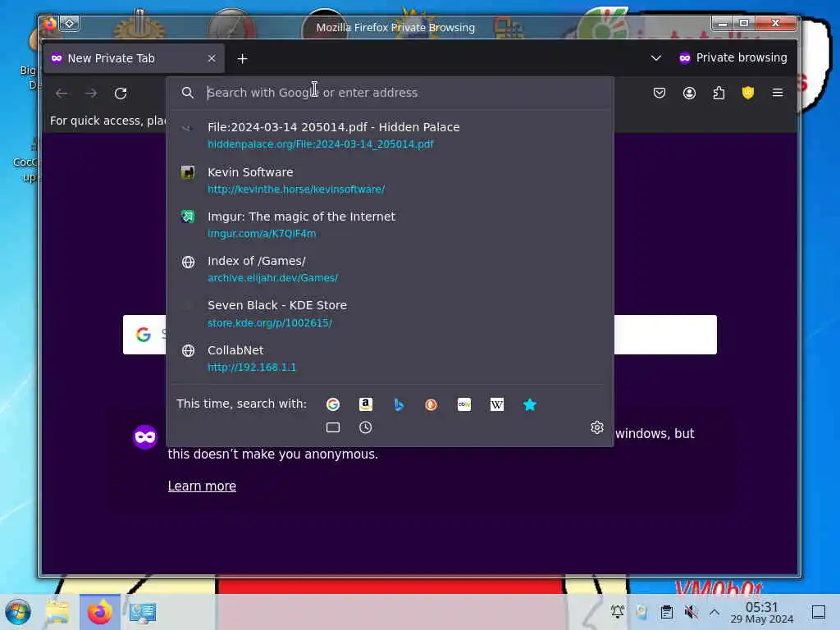The height and width of the screenshot is (630, 840).
Task: Reload the current page
Action: pos(121,94)
